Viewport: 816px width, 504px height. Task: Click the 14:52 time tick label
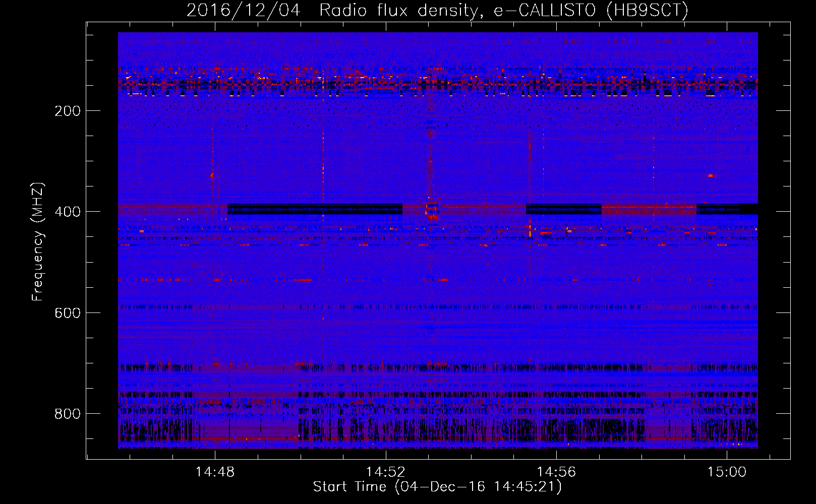pos(385,472)
